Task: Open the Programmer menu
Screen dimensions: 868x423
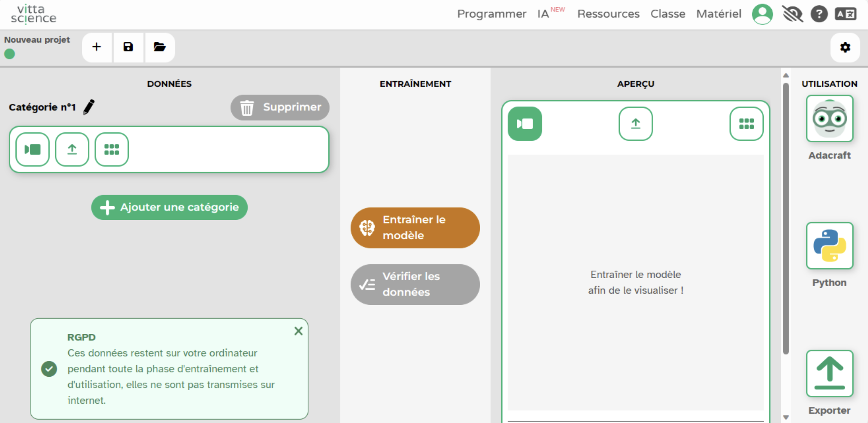Action: 491,14
